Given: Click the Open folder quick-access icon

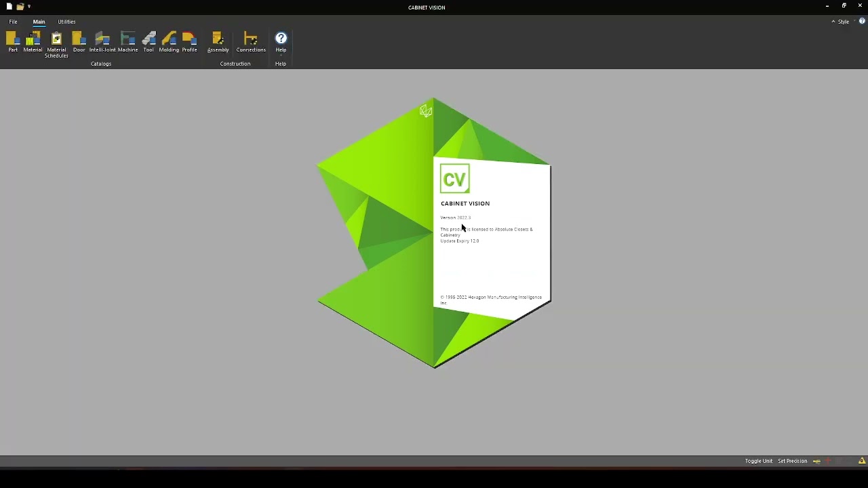Looking at the screenshot, I should [x=20, y=6].
